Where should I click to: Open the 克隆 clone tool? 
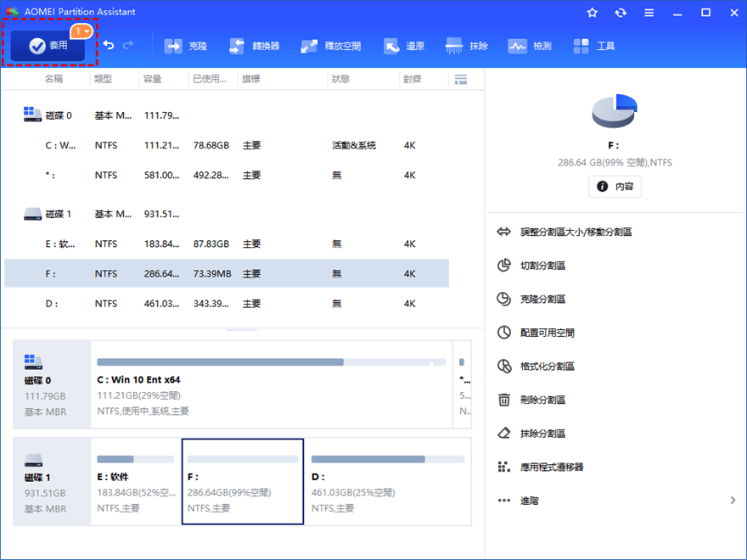tap(186, 46)
